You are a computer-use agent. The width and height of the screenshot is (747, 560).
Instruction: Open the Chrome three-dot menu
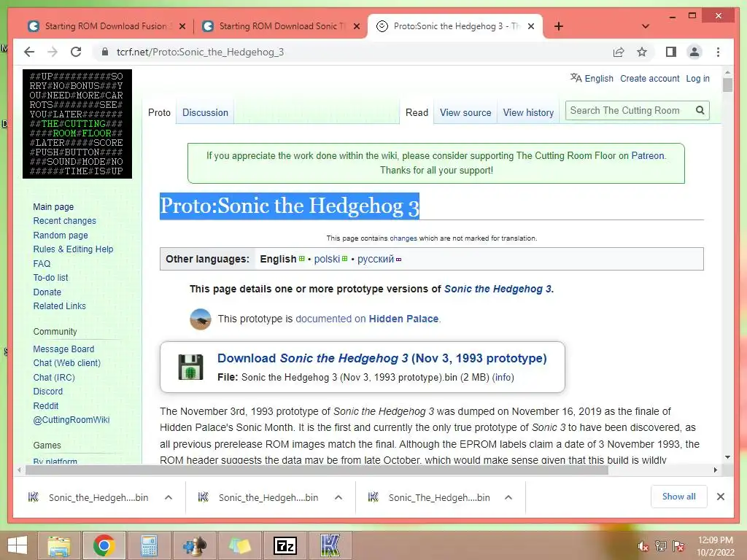tap(718, 52)
